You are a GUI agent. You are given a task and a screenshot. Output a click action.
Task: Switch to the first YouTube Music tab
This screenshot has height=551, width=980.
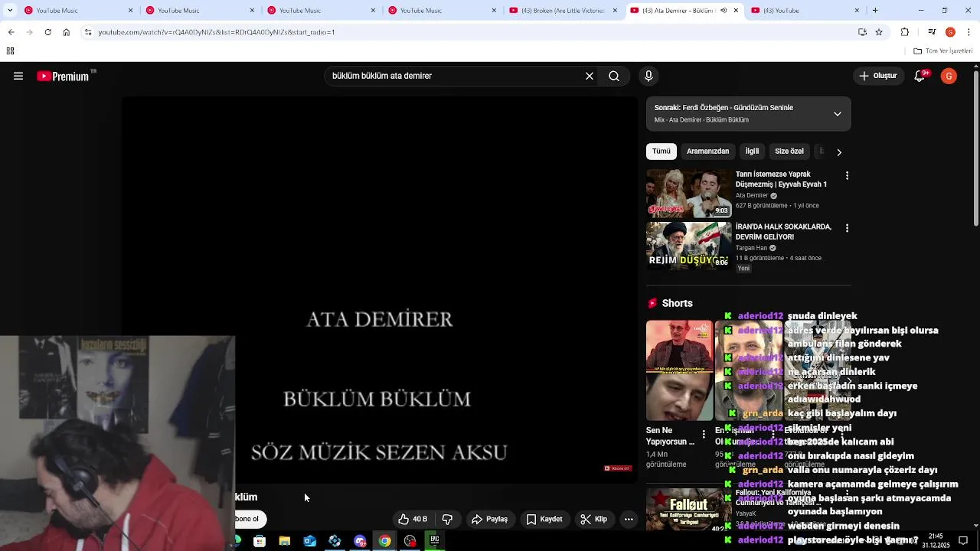tap(77, 11)
